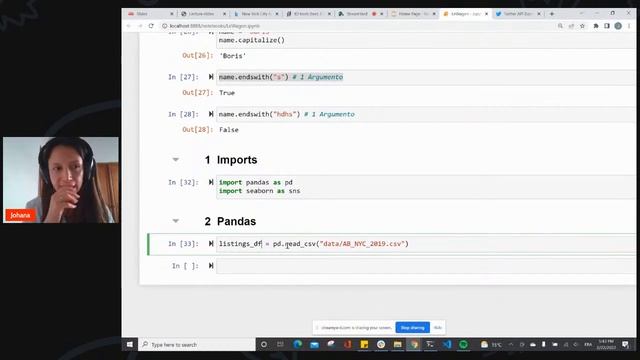Viewport: 640px width, 360px height.
Task: Hide the screen sharing notification bar
Action: [x=438, y=328]
